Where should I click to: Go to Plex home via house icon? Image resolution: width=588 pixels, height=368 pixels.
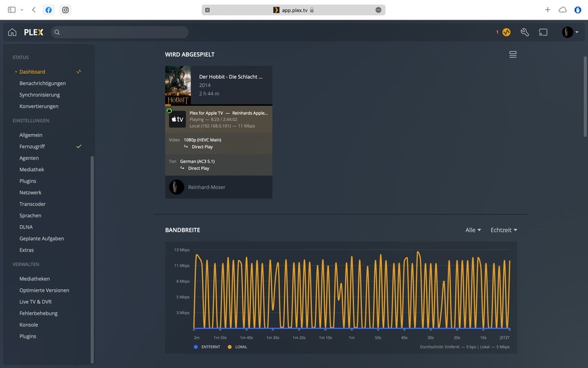click(12, 32)
